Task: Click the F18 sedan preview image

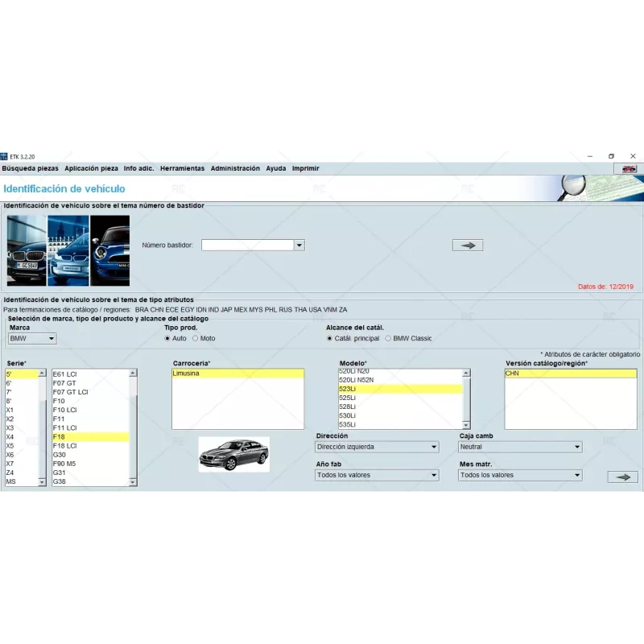Action: pos(234,452)
